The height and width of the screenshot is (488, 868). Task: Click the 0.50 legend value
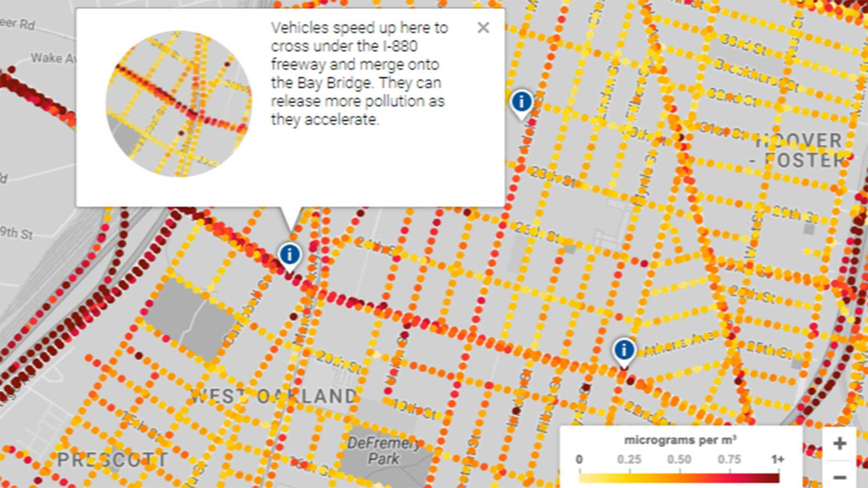[x=679, y=459]
